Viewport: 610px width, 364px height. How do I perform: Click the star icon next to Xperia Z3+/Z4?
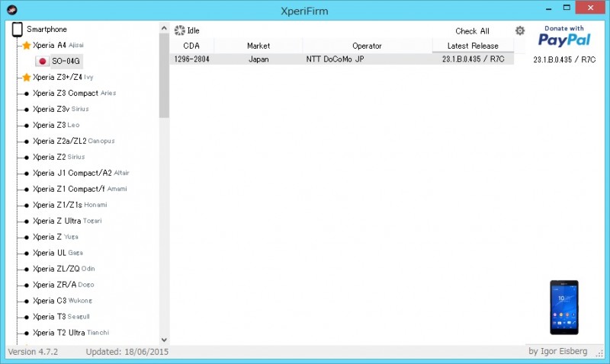click(27, 78)
